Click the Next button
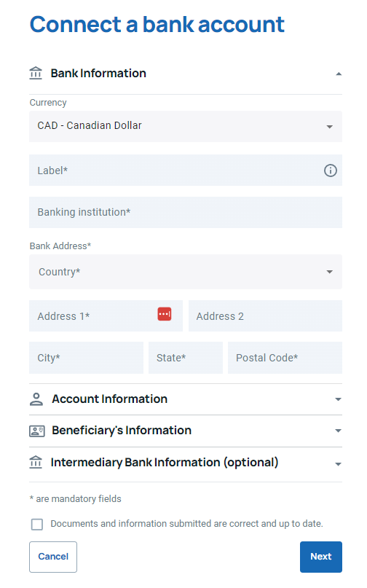This screenshot has width=367, height=588. coord(321,557)
